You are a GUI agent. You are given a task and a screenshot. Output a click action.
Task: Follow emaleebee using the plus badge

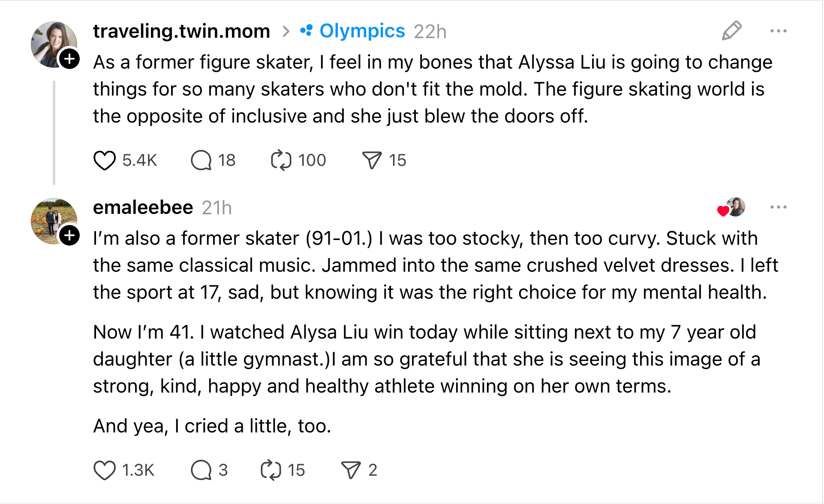coord(69,235)
